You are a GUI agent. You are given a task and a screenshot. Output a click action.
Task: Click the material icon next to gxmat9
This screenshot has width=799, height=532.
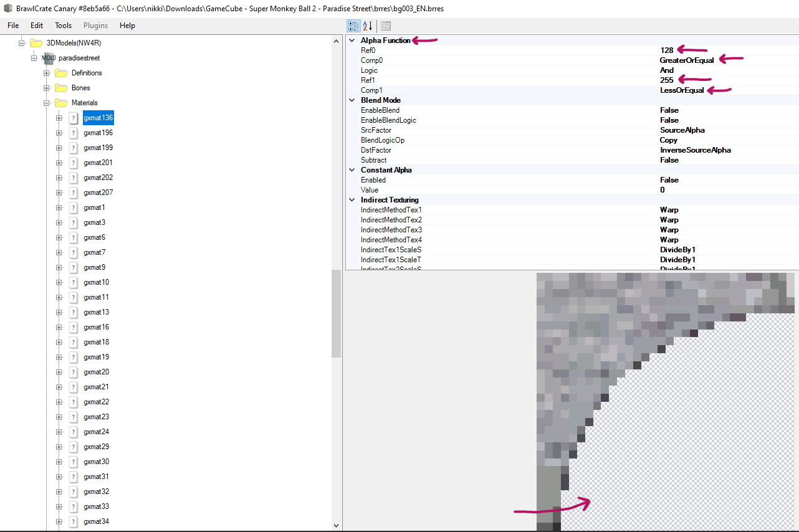point(74,267)
